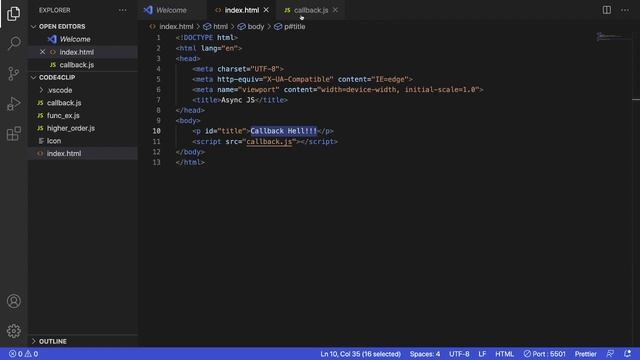Click line number 10 in the gutter
Screen dimensions: 640x360
coord(157,131)
